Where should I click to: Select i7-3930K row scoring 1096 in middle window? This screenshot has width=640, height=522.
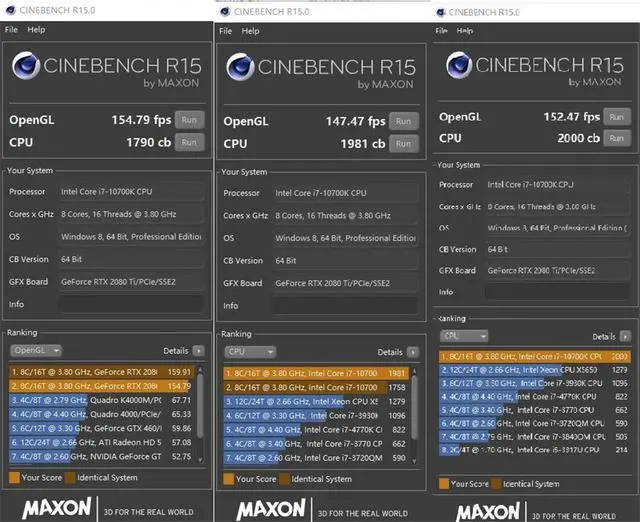[315, 416]
